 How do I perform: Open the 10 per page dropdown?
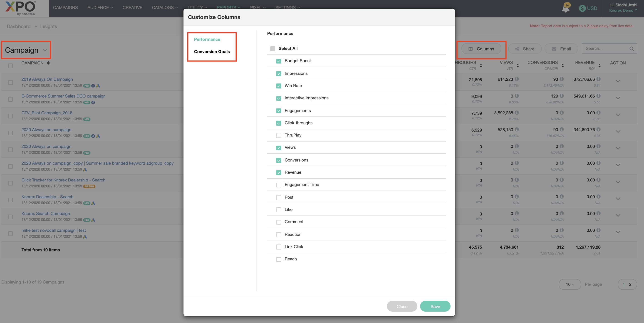570,284
